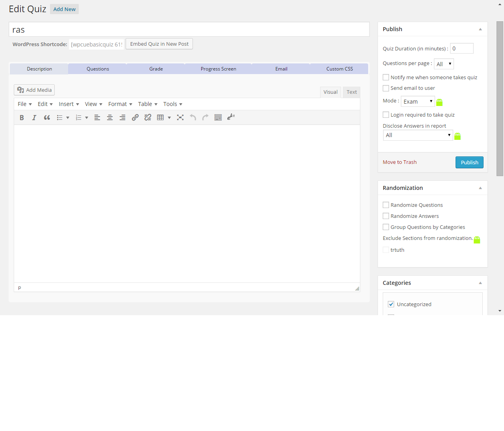Align text right
The image size is (504, 431).
(x=122, y=117)
